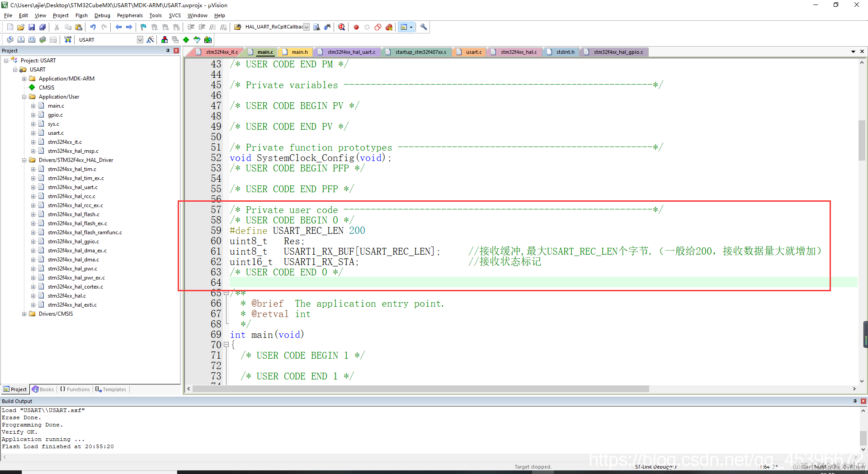Close the Build Output panel
The width and height of the screenshot is (868, 474).
(x=863, y=401)
